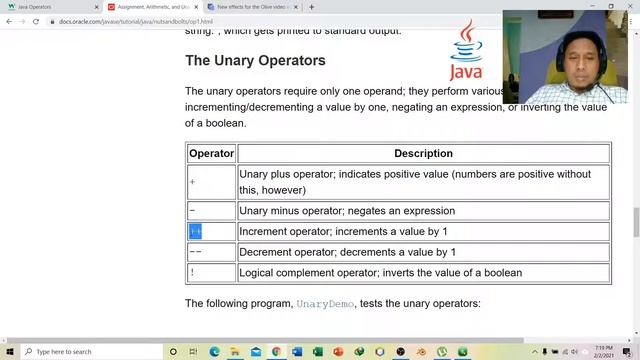Screen dimensions: 640x360
Task: Select the Assignment, Arithmetic, and Unary tab
Action: 153,7
